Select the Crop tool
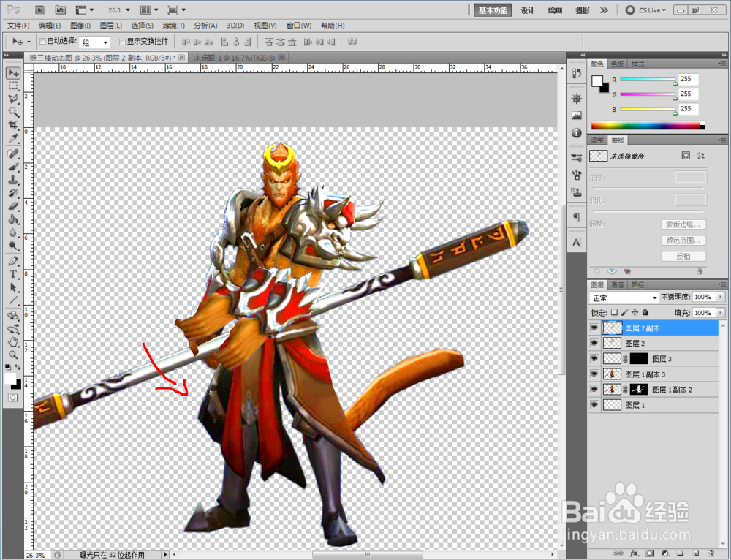 (13, 125)
